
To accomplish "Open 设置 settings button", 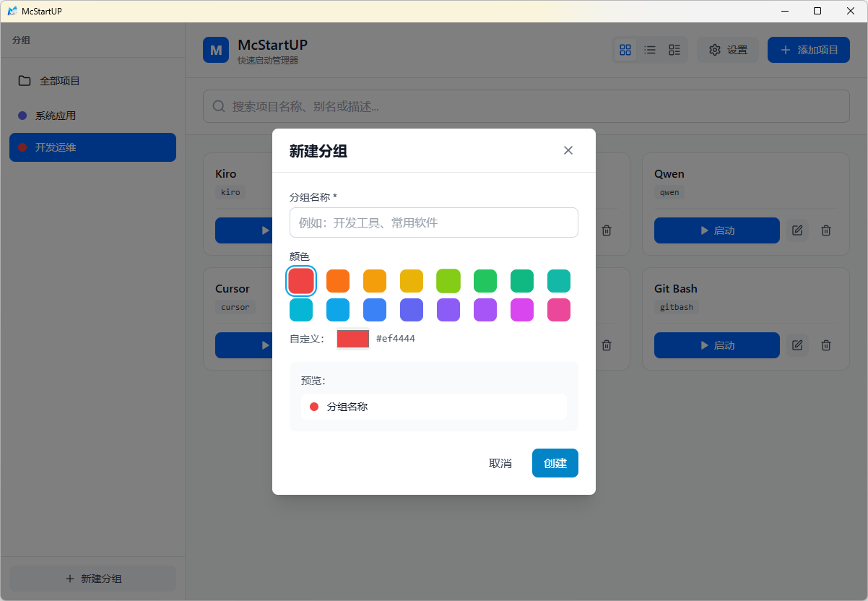I will point(728,50).
